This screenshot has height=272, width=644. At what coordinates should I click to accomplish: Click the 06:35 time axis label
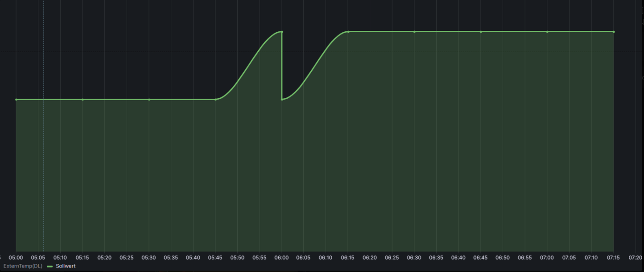pyautogui.click(x=437, y=258)
